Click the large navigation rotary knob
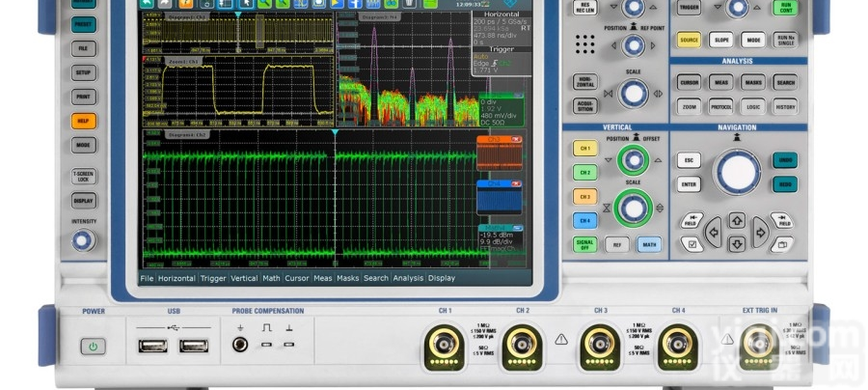The height and width of the screenshot is (390, 868). (x=737, y=172)
